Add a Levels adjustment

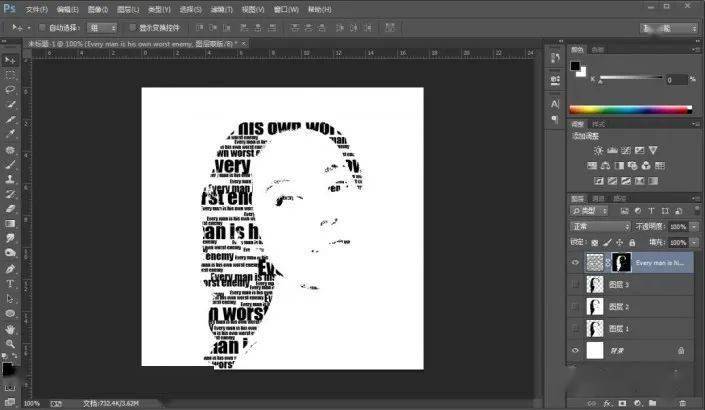click(612, 150)
